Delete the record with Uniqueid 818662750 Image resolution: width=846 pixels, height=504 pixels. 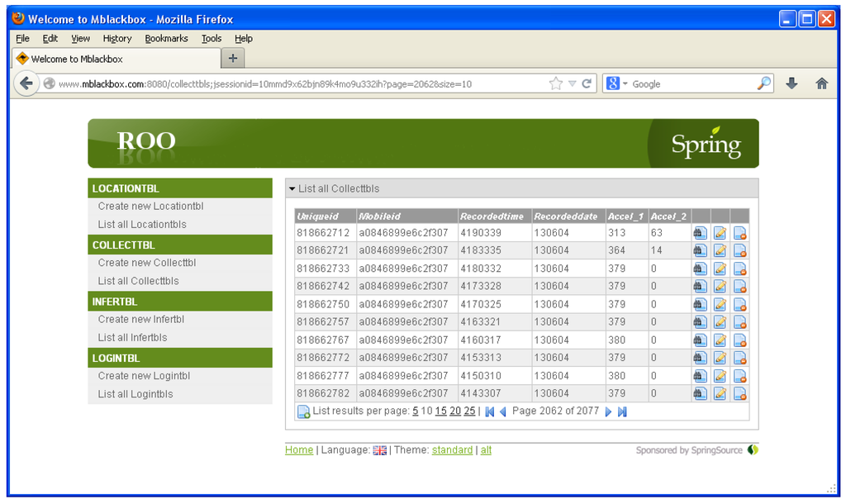point(739,304)
